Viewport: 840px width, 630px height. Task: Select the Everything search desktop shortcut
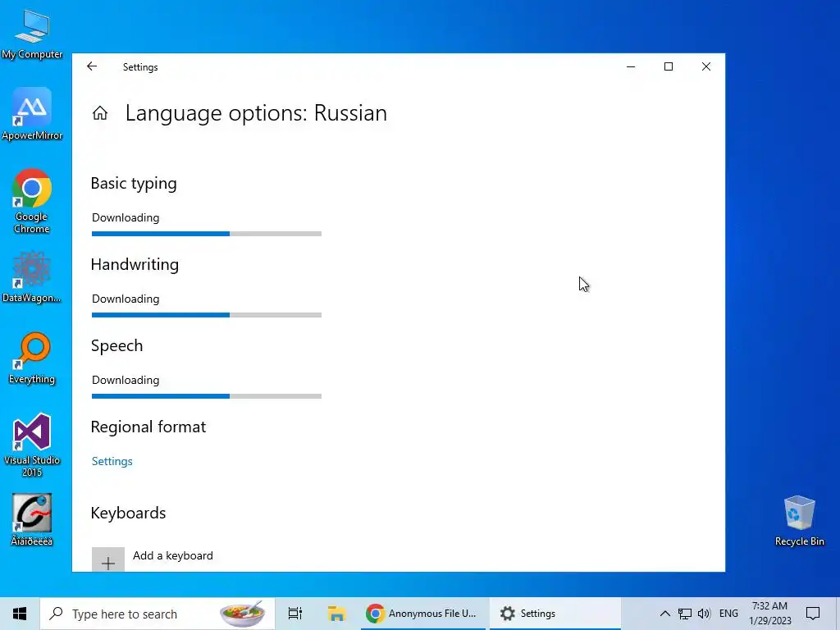pos(32,358)
